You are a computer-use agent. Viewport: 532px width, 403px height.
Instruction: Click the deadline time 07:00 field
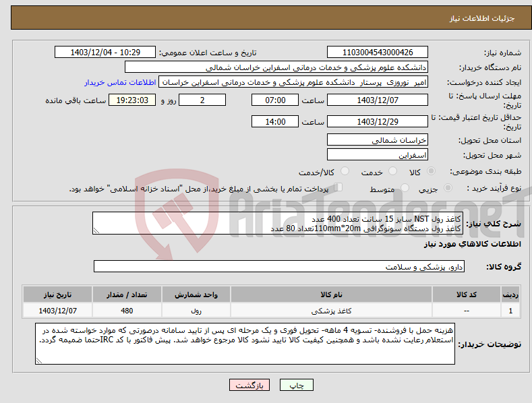275,100
